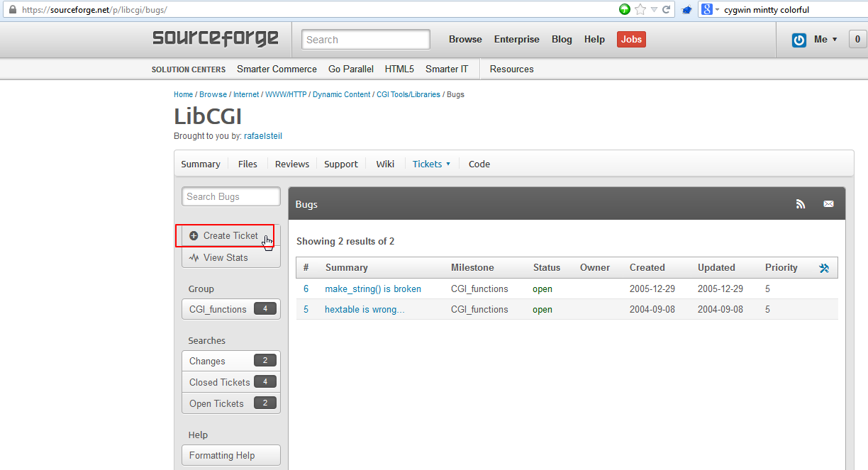Click Dynamic Content in breadcrumb
Viewport: 868px width, 470px height.
pos(341,94)
